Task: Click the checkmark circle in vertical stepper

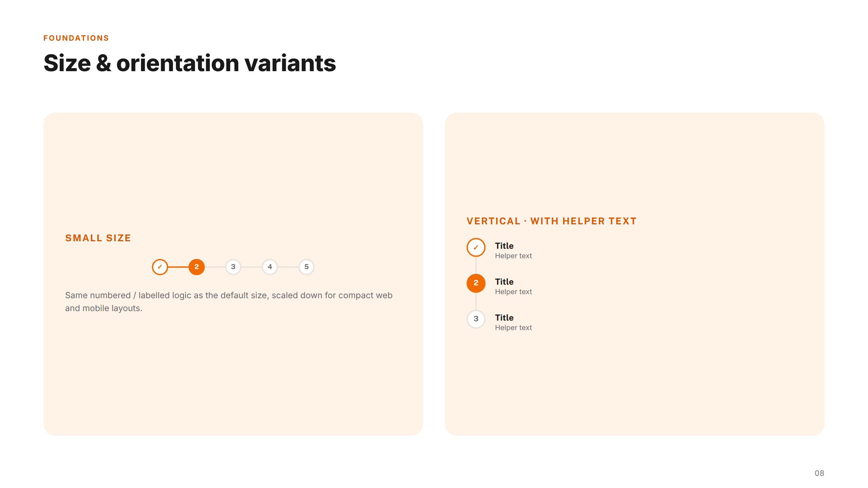Action: (476, 247)
